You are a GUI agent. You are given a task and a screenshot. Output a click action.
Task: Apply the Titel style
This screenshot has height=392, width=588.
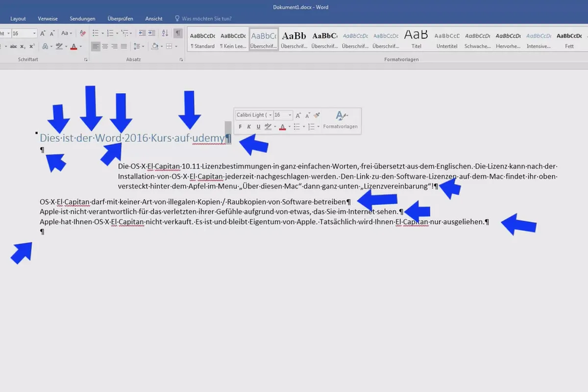[416, 39]
